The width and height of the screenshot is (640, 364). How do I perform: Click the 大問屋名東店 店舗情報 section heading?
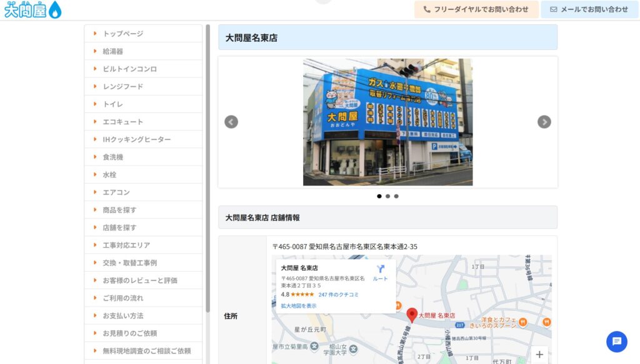(x=262, y=218)
